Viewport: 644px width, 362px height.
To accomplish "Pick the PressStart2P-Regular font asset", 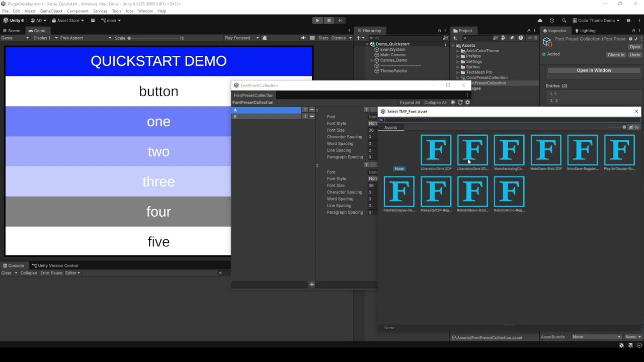I will click(436, 194).
